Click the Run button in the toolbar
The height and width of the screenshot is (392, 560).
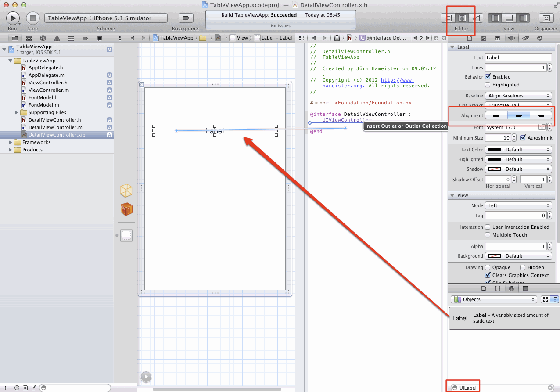tap(13, 18)
